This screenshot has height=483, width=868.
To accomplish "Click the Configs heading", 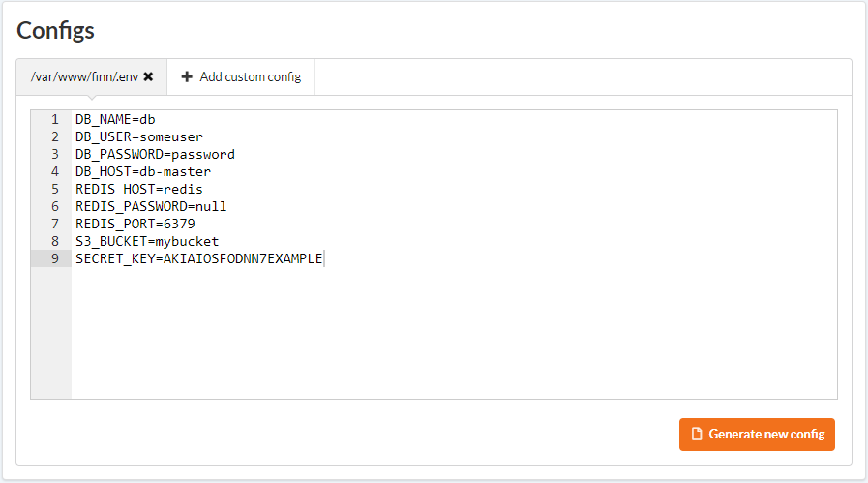I will coord(55,30).
